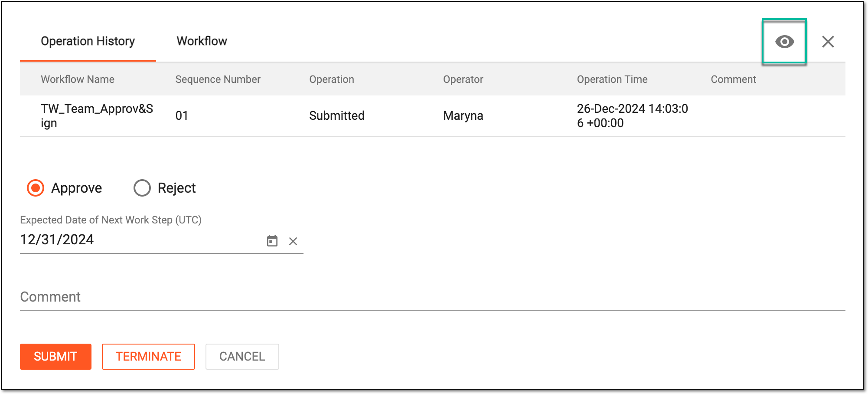Screen dimensions: 868x394
Task: Click the CANCEL button
Action: pyautogui.click(x=242, y=357)
